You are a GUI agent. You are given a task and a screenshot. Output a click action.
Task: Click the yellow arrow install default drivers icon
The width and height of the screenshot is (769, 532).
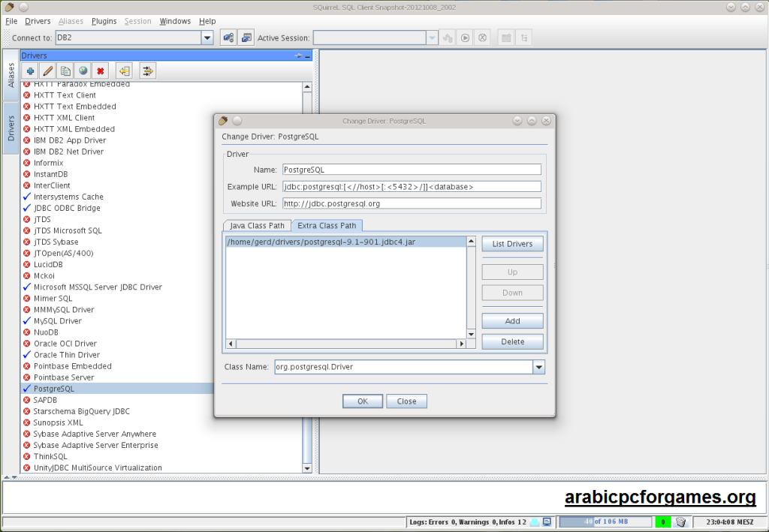125,71
